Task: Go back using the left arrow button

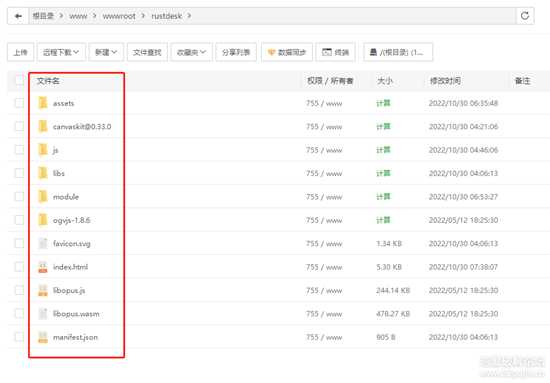Action: pos(18,16)
